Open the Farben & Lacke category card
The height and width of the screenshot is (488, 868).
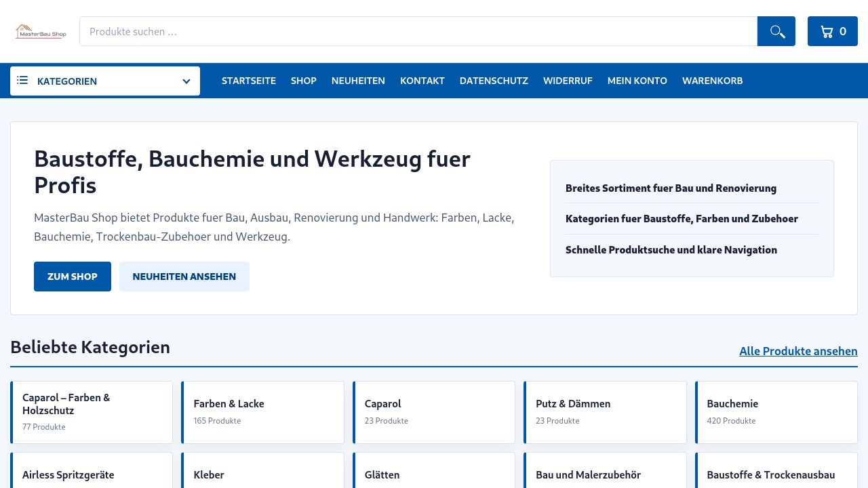[262, 412]
